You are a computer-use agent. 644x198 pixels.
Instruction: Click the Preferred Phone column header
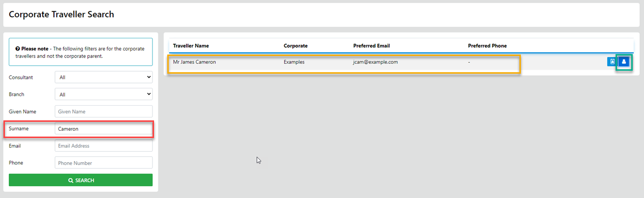(487, 46)
